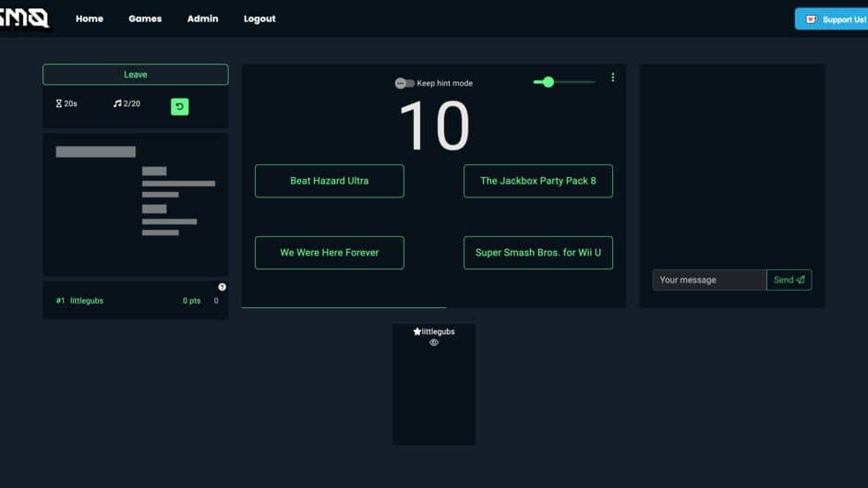868x488 pixels.
Task: Click the hourglass 20s timer indicator
Action: click(x=66, y=103)
